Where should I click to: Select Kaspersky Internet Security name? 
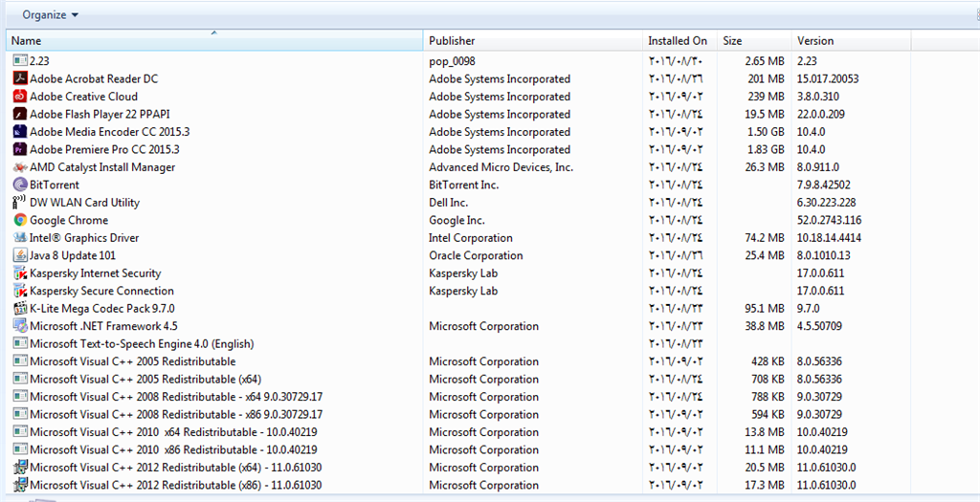96,273
